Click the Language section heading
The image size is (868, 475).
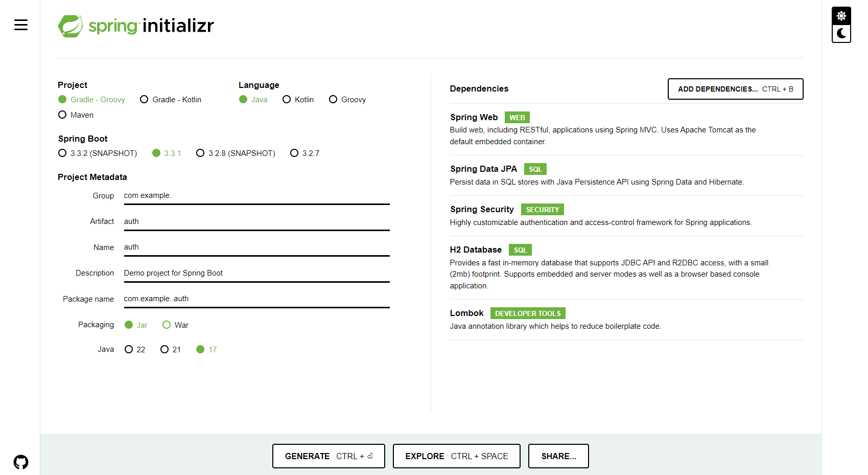(259, 85)
